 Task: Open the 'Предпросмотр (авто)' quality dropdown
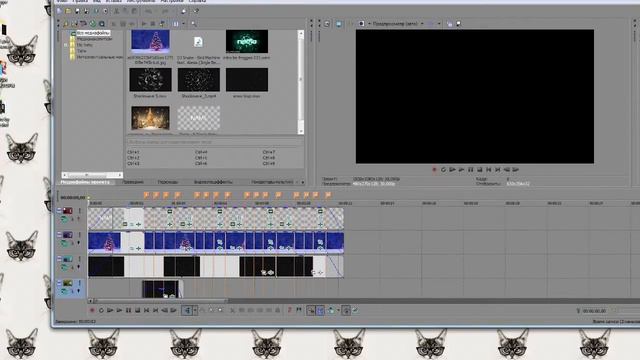(398, 24)
